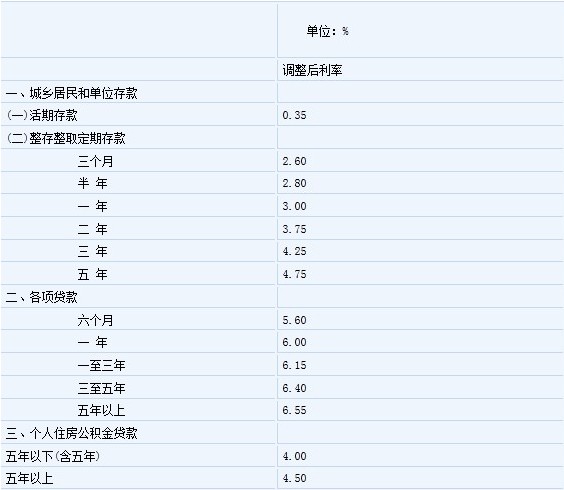
Task: Select the '二 年' deposit term label
Action: (x=92, y=229)
